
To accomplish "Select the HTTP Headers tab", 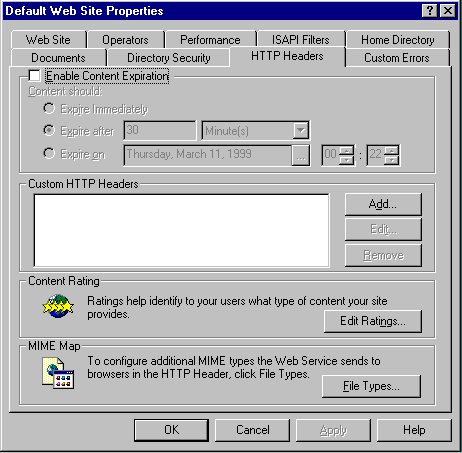I will pyautogui.click(x=287, y=56).
